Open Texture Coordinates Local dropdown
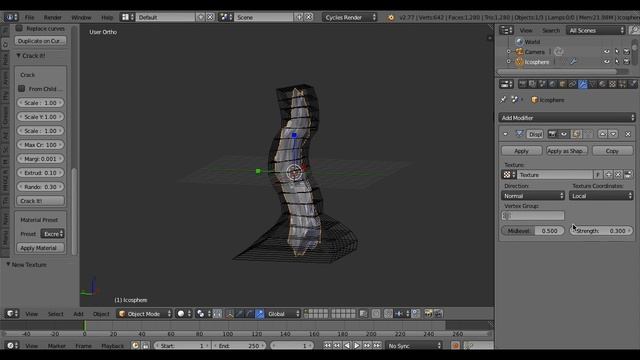This screenshot has width=640, height=360. (601, 196)
